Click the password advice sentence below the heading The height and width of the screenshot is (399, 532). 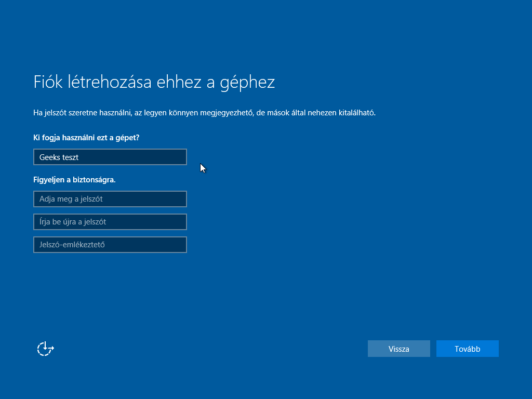(x=204, y=113)
